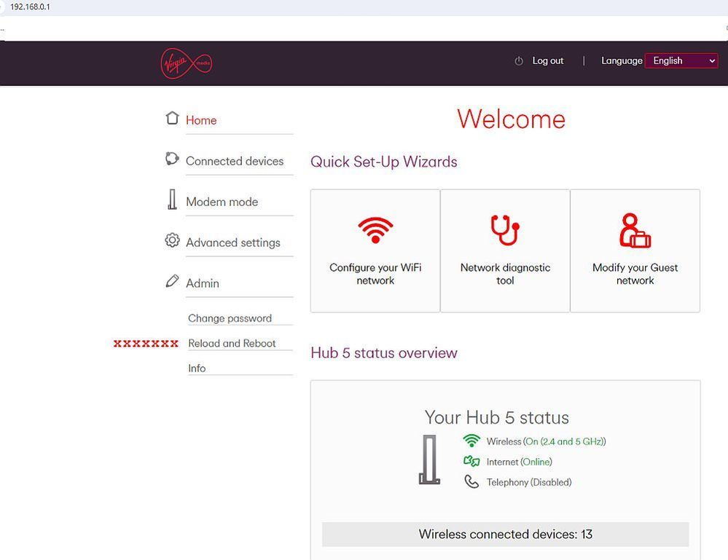This screenshot has height=560, width=728.
Task: Open the Connected devices menu
Action: pyautogui.click(x=235, y=161)
